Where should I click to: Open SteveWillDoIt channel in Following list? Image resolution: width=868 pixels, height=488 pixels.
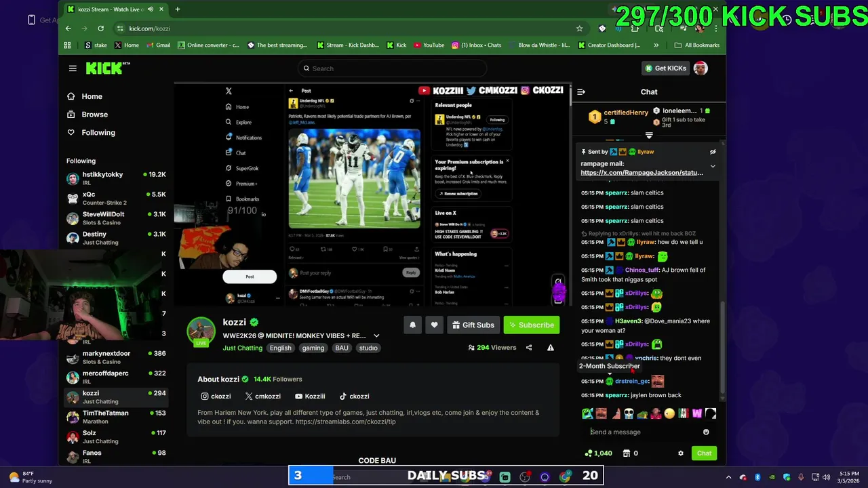116,218
